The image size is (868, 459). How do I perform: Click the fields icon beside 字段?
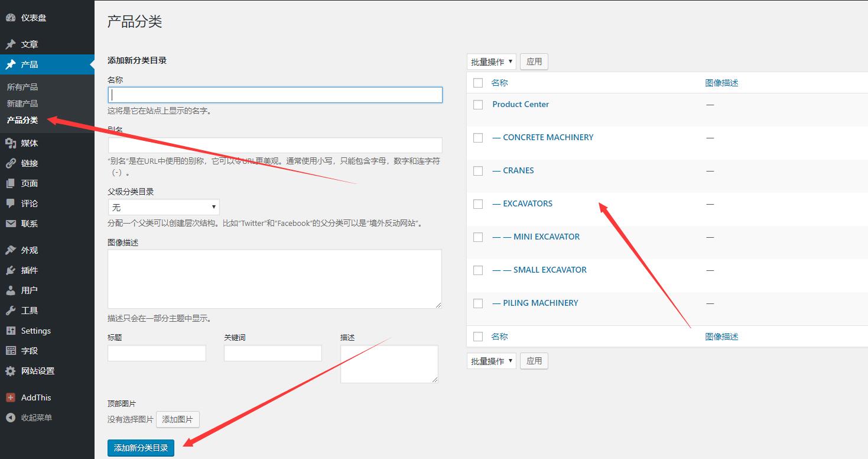click(11, 351)
